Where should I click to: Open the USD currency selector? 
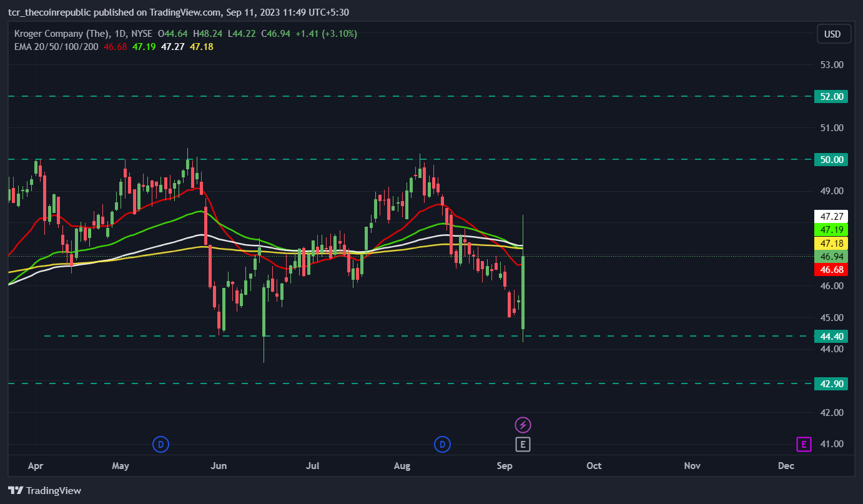(832, 34)
